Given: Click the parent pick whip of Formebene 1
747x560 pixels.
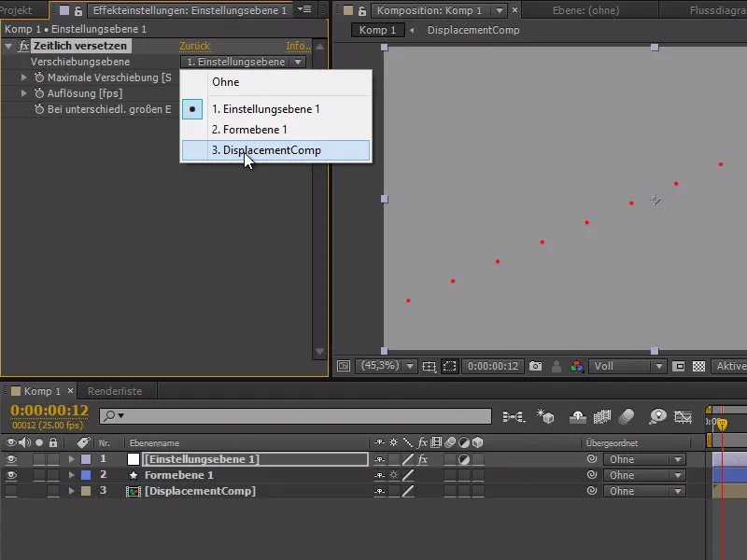Looking at the screenshot, I should [x=592, y=475].
